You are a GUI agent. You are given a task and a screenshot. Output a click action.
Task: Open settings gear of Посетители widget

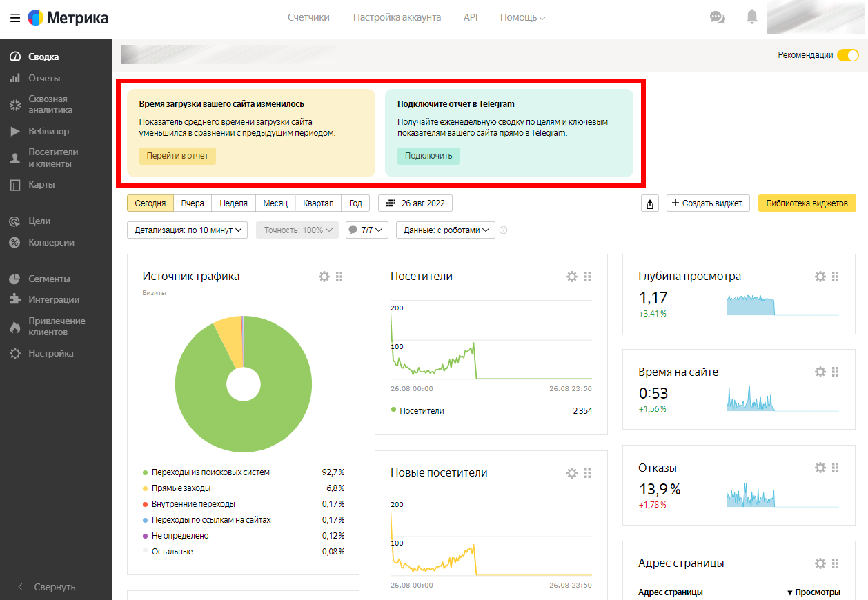coord(572,277)
